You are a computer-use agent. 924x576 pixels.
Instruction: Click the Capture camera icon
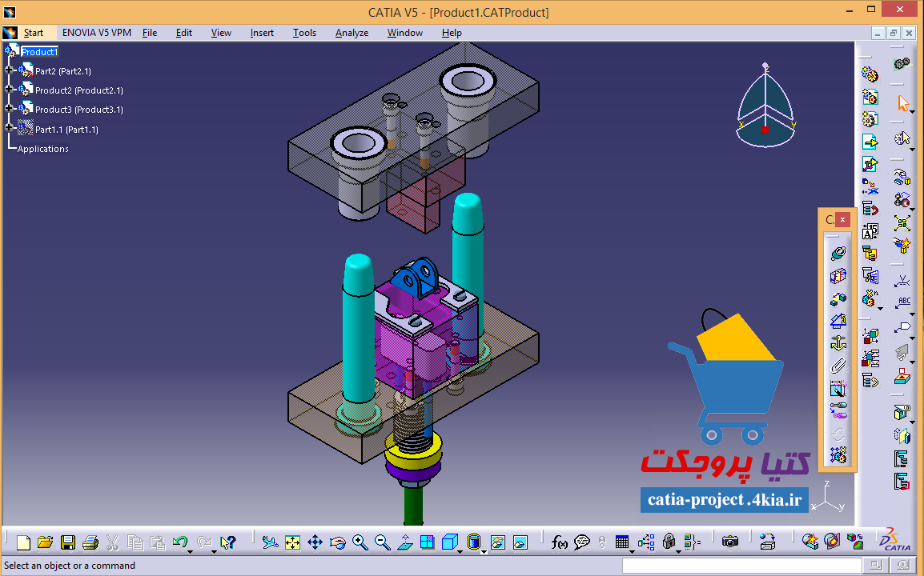click(730, 542)
